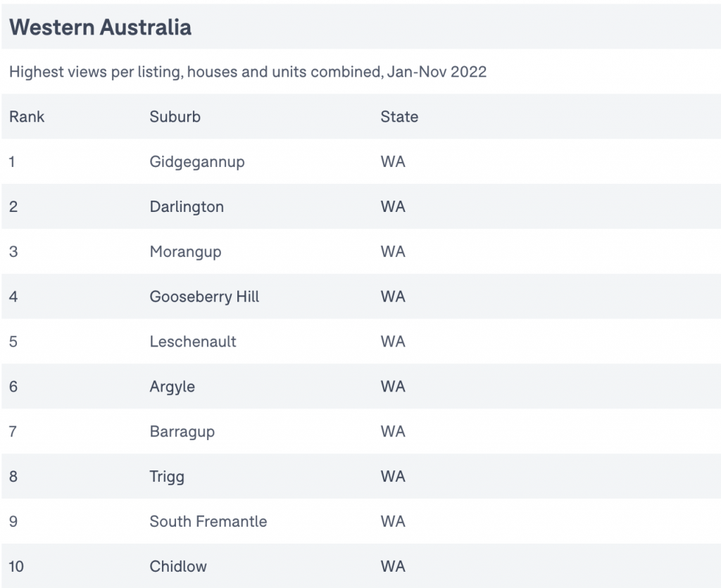Screen dimensions: 721x588
Task: Click the State column header
Action: [x=399, y=117]
